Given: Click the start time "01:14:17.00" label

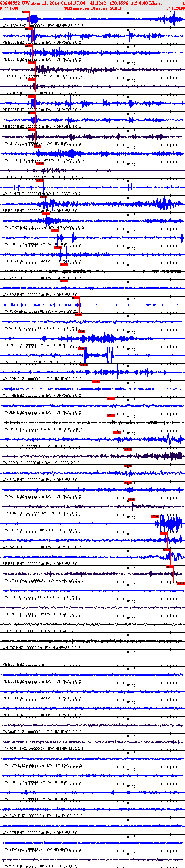Looking at the screenshot, I should pos(9,8).
